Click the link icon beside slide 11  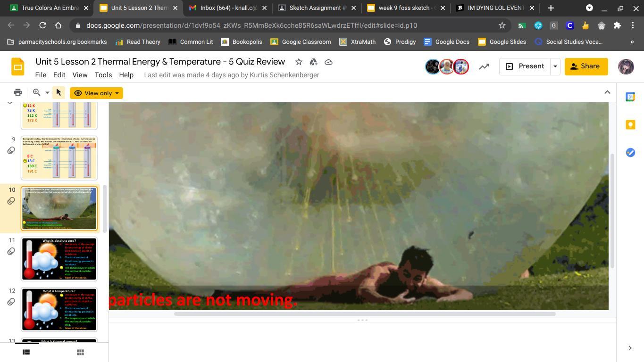11,252
